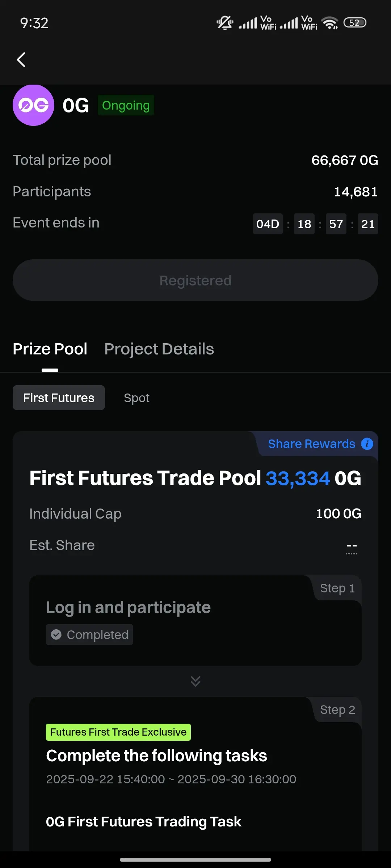The image size is (391, 868).
Task: Tap the Futures First Trade Exclusive tag
Action: tap(118, 732)
